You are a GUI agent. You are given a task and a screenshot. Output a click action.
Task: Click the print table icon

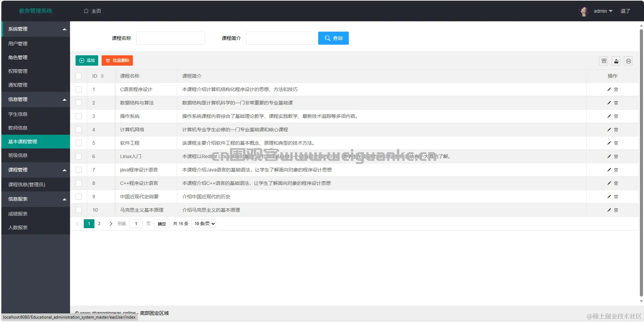click(628, 61)
